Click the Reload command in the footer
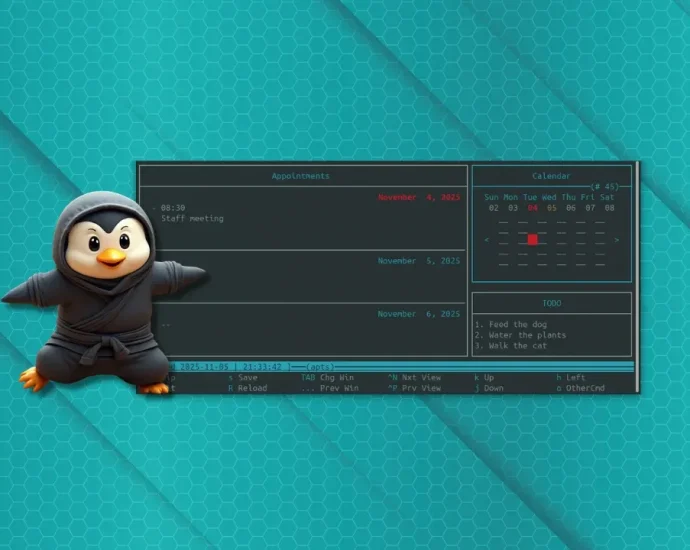The image size is (690, 550). pos(248,388)
